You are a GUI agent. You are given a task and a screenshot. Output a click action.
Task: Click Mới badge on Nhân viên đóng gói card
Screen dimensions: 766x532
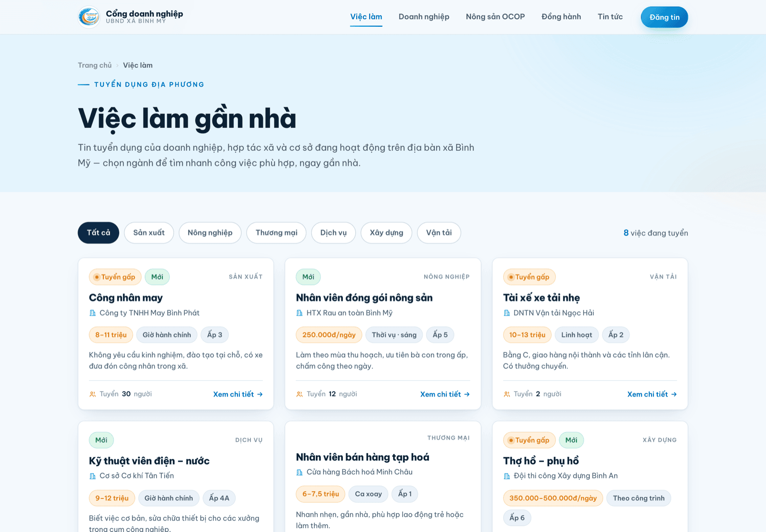(308, 277)
